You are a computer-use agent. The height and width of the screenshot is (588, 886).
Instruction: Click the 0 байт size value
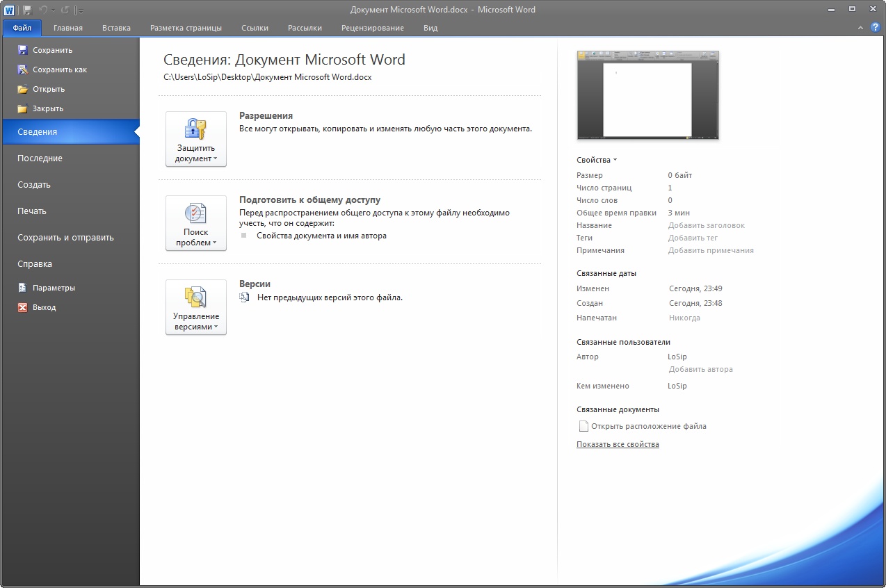click(679, 175)
